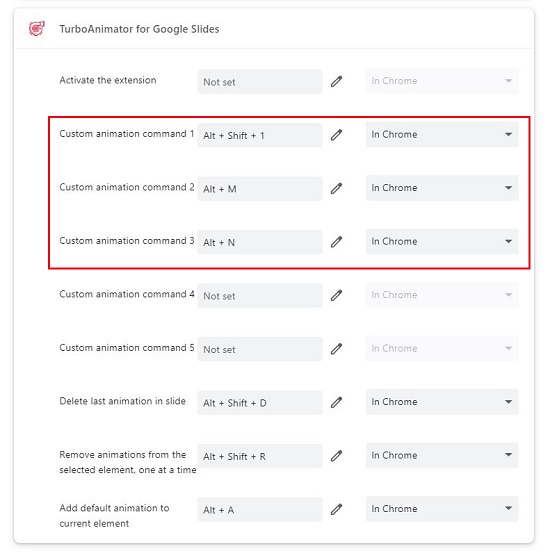Click the TurboAnimator extension logo icon
550x553 pixels.
point(37,29)
